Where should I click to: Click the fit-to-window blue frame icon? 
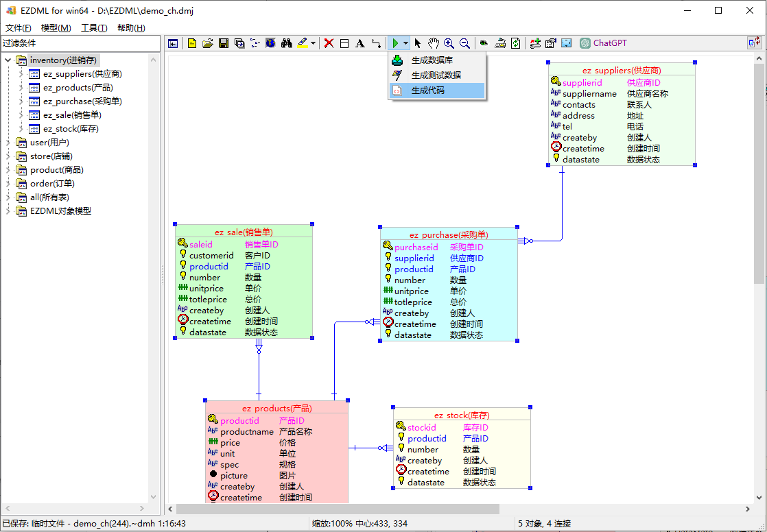click(x=567, y=43)
